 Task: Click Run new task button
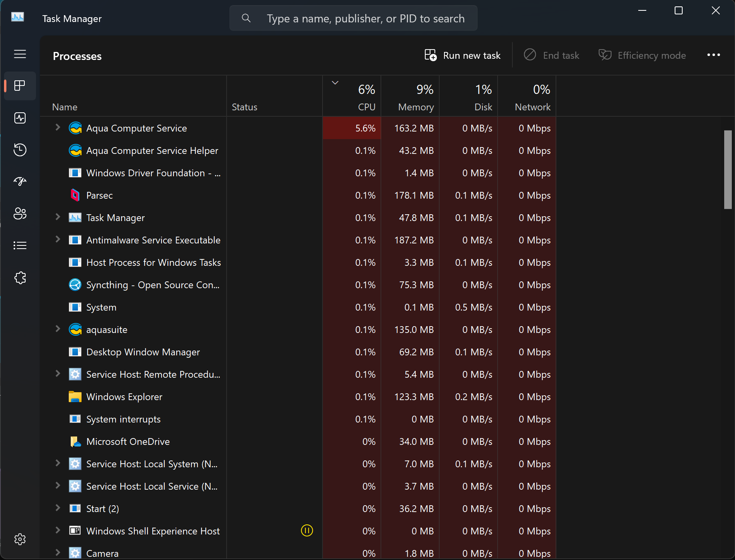tap(462, 56)
